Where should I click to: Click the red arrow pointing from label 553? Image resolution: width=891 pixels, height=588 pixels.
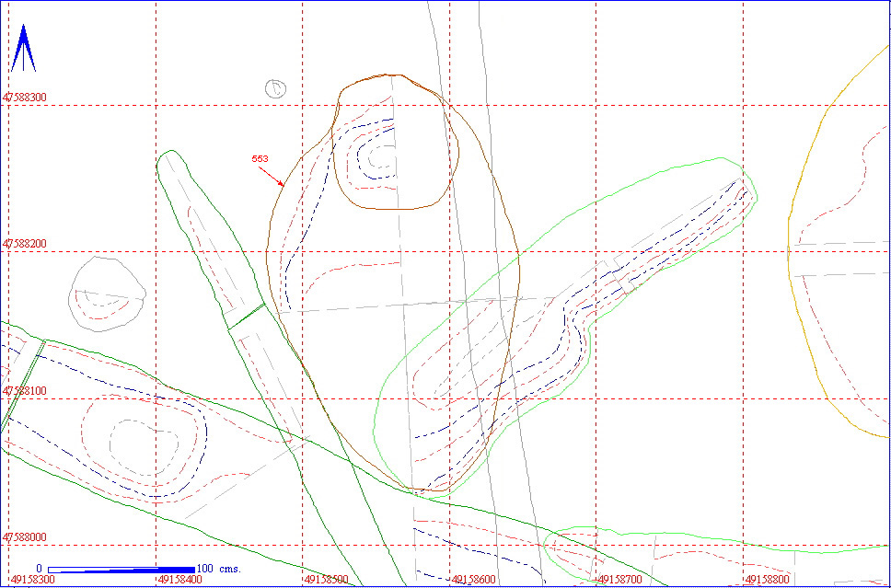(x=271, y=176)
